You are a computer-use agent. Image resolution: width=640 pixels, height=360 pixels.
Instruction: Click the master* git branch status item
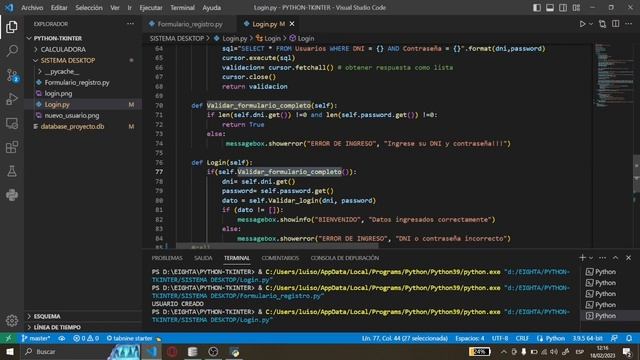[36, 338]
